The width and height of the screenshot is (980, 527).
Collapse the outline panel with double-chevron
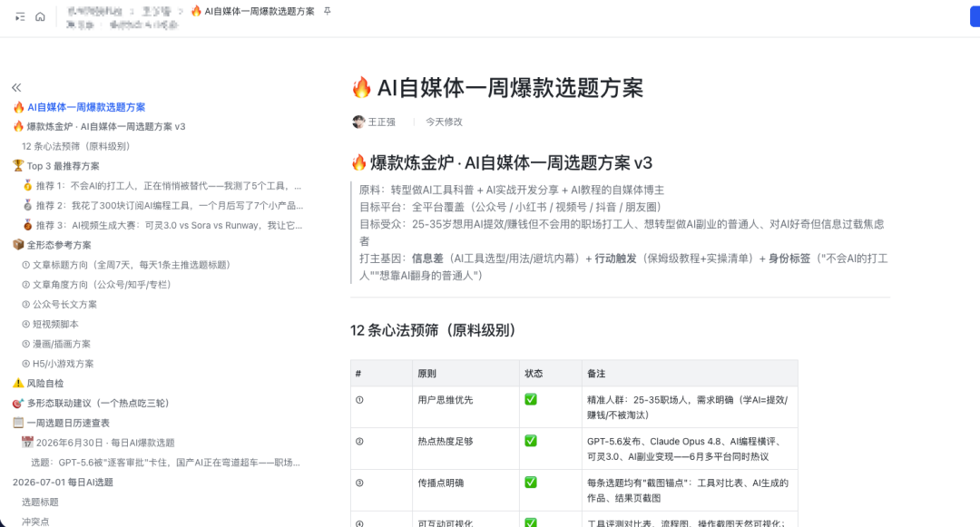pyautogui.click(x=16, y=87)
